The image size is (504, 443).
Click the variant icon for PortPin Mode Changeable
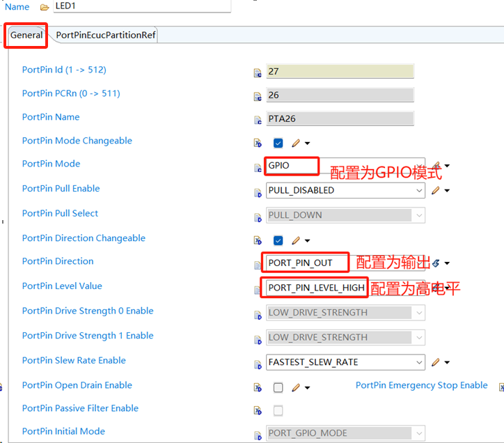click(x=258, y=143)
